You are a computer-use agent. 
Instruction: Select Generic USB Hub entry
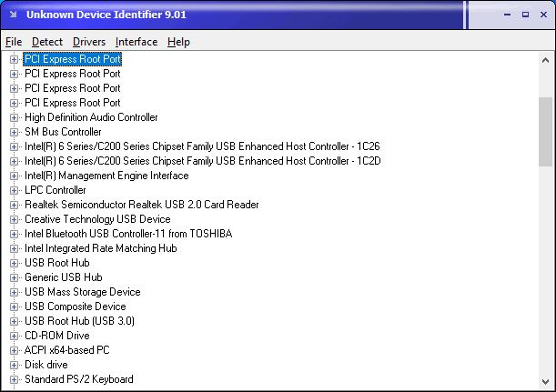pos(64,277)
